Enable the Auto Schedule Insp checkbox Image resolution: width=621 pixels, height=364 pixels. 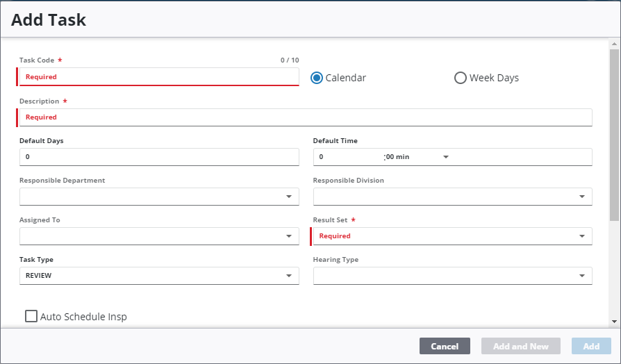tap(31, 317)
